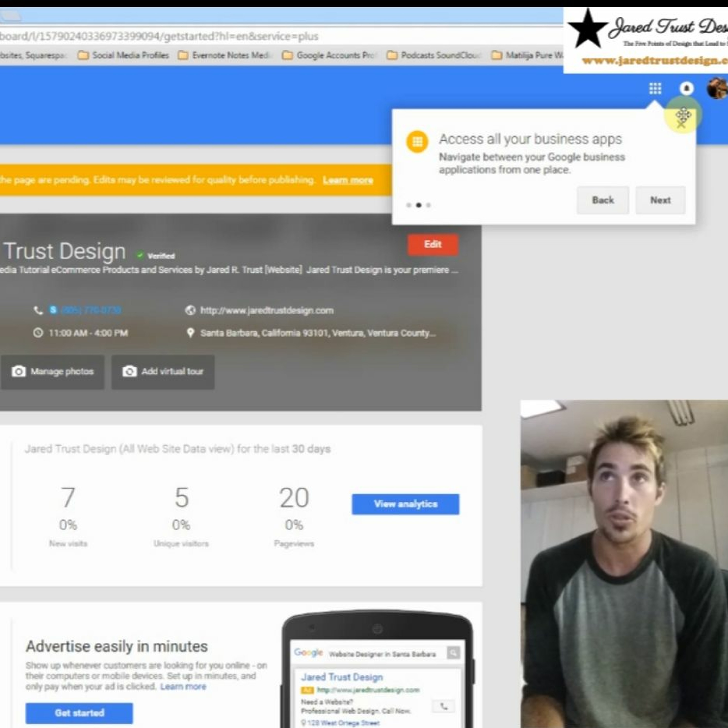Open Learn more in yellow pending banner
The image size is (728, 728).
348,180
